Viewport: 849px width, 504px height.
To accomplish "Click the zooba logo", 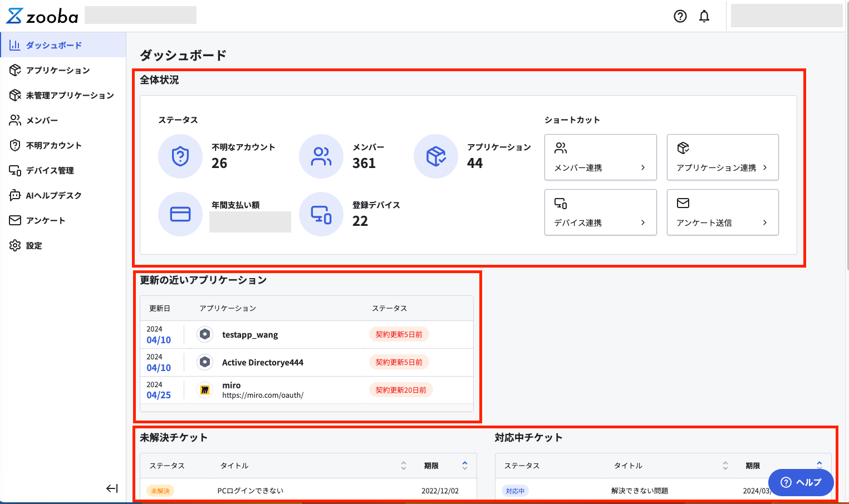I will [42, 16].
